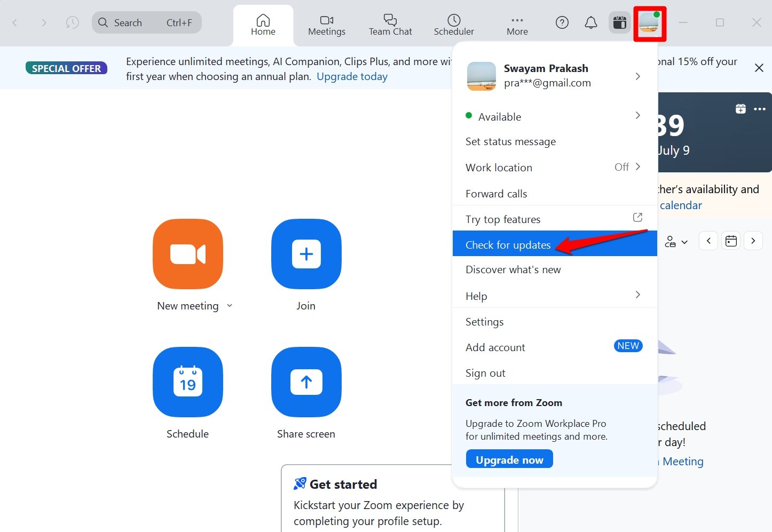Click the profile avatar in top bar
The width and height of the screenshot is (772, 532).
tap(650, 23)
